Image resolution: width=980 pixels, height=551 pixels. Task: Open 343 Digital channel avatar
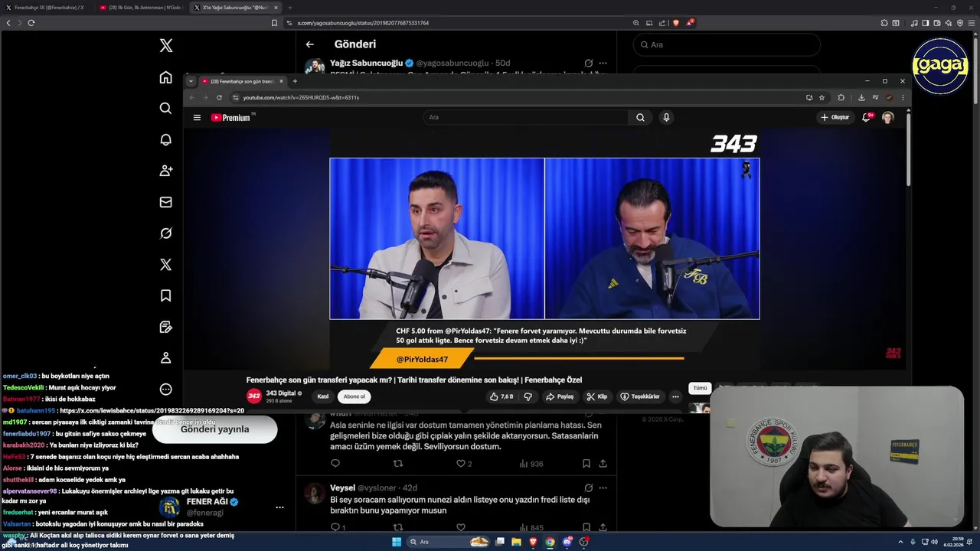(253, 396)
